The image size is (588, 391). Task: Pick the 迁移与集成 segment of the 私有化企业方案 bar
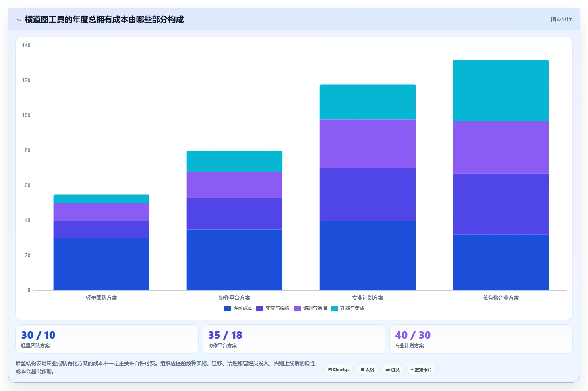(x=501, y=91)
